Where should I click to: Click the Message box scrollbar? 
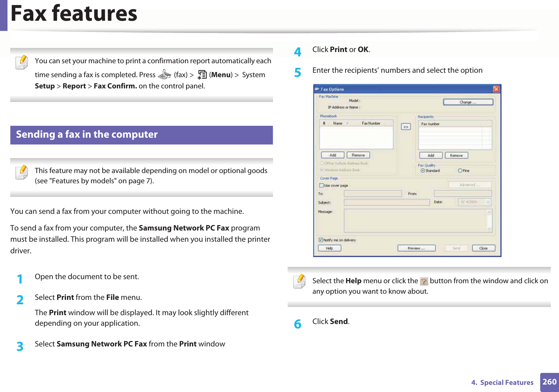(x=490, y=221)
